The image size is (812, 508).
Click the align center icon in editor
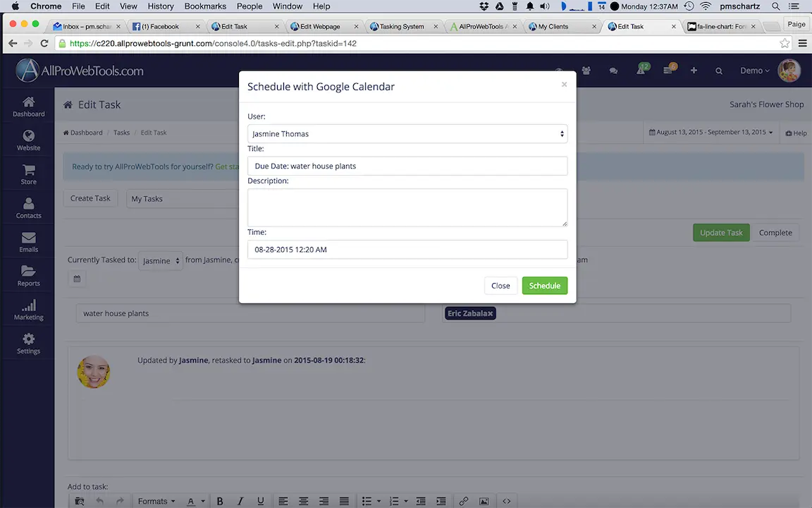[x=304, y=501]
